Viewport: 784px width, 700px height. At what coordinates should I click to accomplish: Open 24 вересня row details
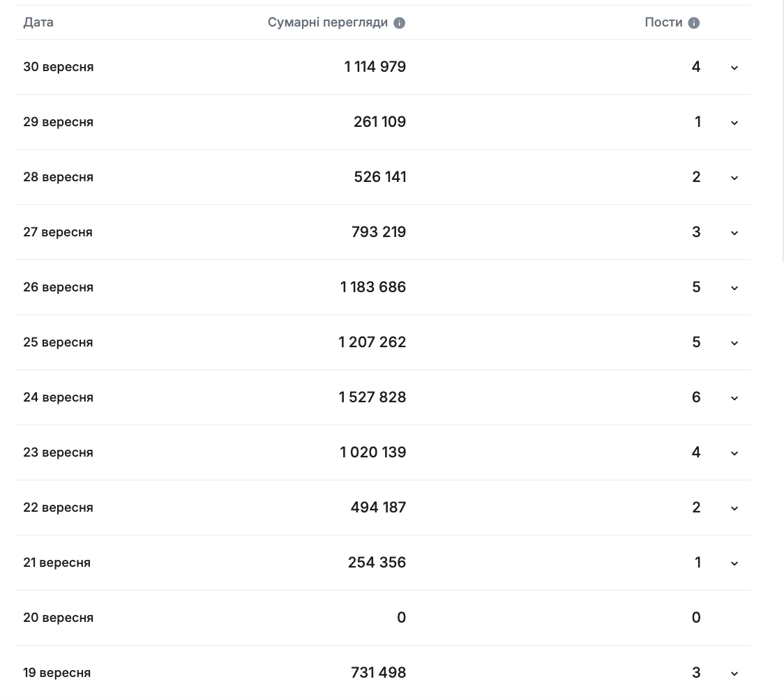coord(734,398)
